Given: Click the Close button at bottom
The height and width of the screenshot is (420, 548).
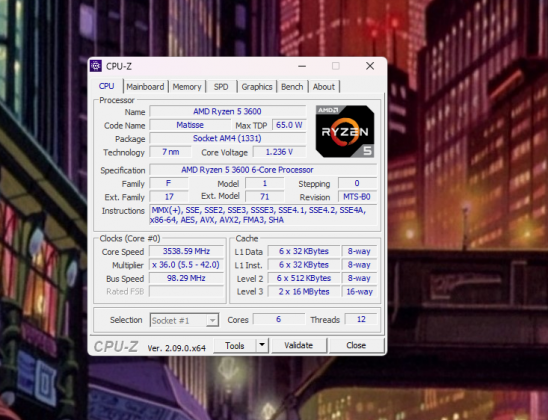Looking at the screenshot, I should click(x=356, y=346).
